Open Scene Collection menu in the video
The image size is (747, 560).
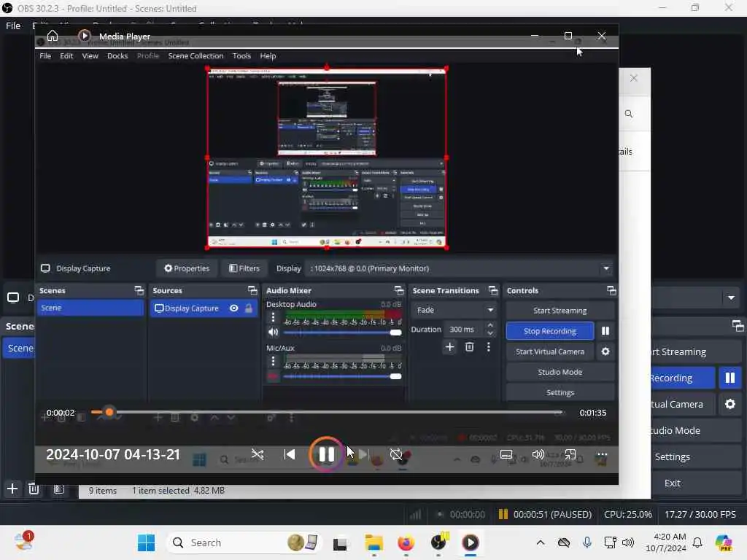pos(196,55)
